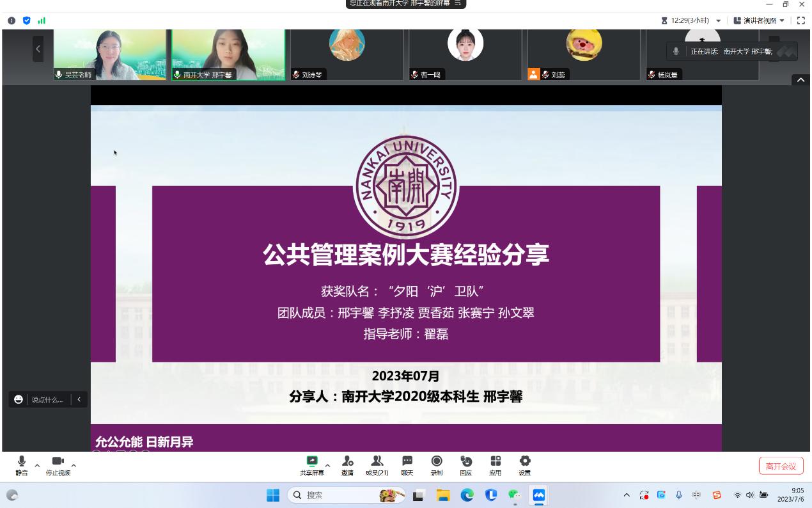Open 演讲者视图 view layout dropdown
The width and height of the screenshot is (812, 508).
pyautogui.click(x=759, y=20)
